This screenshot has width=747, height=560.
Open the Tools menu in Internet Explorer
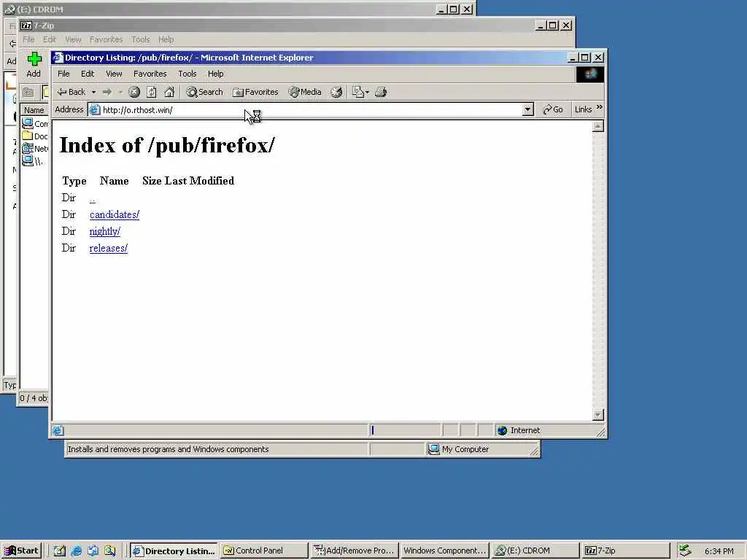187,74
